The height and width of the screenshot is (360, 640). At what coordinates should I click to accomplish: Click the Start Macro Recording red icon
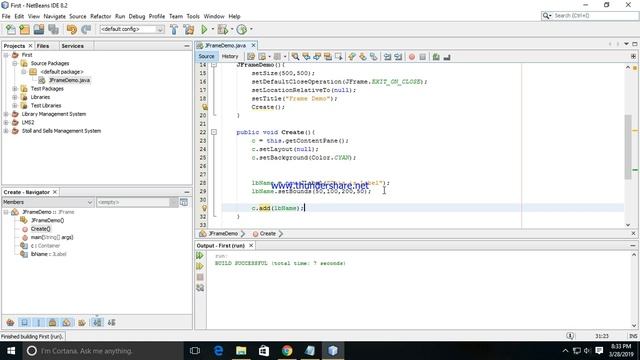coord(412,57)
